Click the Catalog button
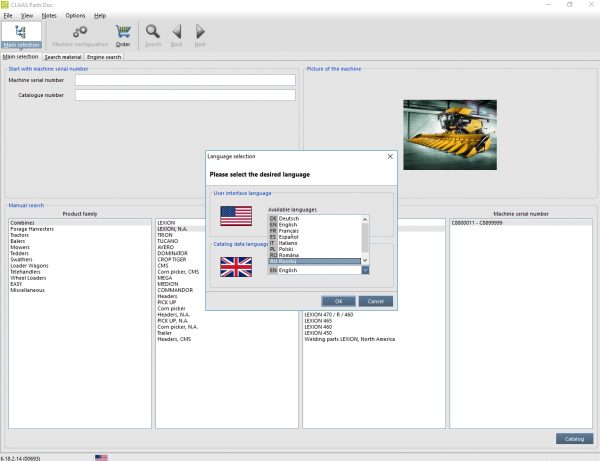The height and width of the screenshot is (461, 600). (574, 439)
